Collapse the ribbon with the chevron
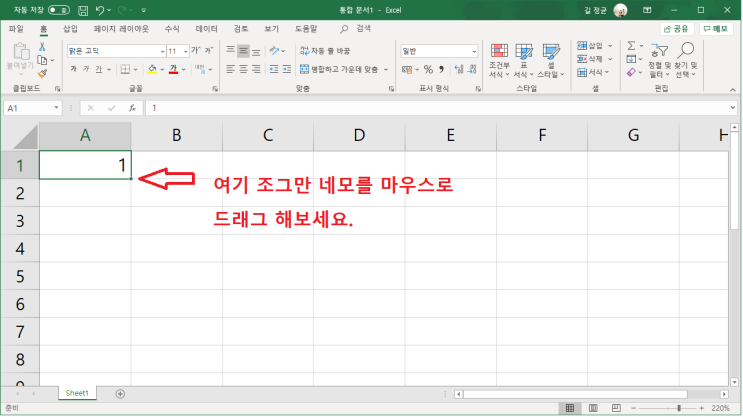Image resolution: width=743 pixels, height=417 pixels. pos(733,90)
